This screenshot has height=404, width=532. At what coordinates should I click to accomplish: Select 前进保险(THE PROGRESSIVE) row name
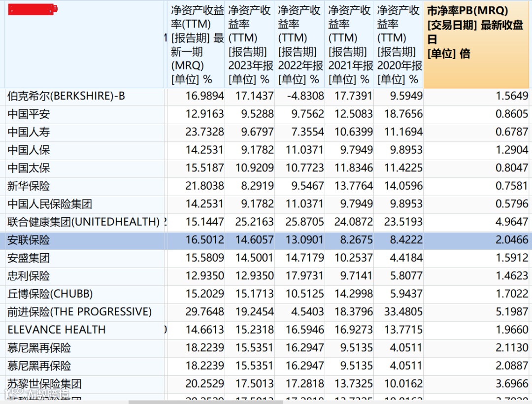[x=79, y=312]
